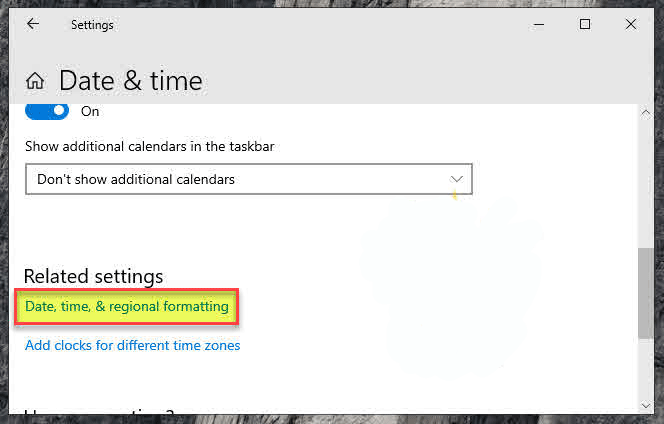Click the Settings title in title bar
664x424 pixels.
pyautogui.click(x=92, y=25)
